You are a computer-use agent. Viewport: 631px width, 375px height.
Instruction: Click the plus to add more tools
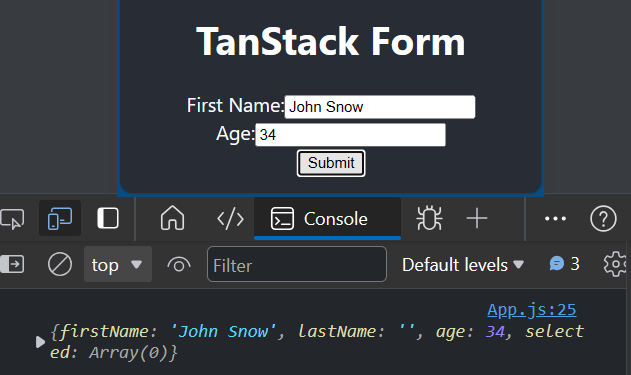477,218
